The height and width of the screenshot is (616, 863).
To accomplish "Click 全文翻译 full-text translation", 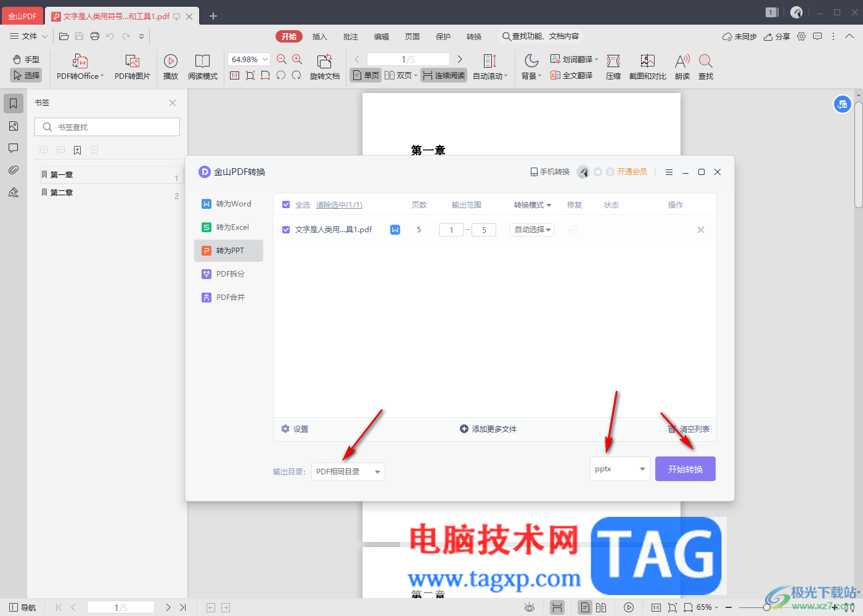I will [x=571, y=75].
